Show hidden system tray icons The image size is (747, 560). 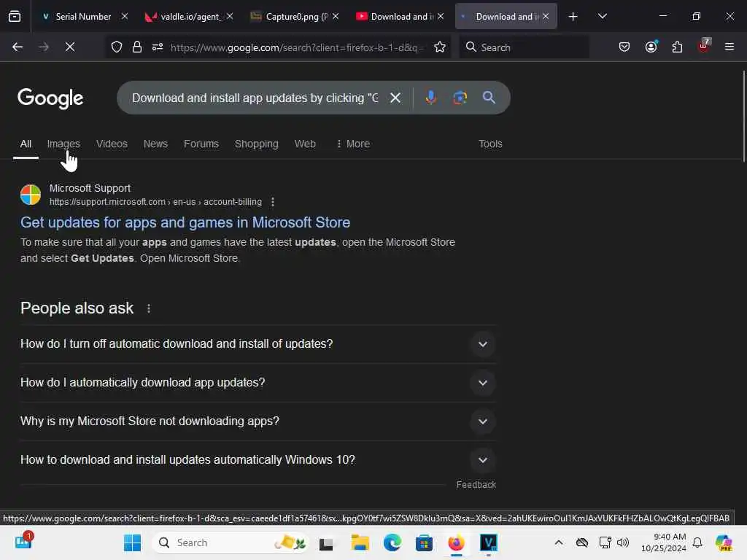(558, 542)
